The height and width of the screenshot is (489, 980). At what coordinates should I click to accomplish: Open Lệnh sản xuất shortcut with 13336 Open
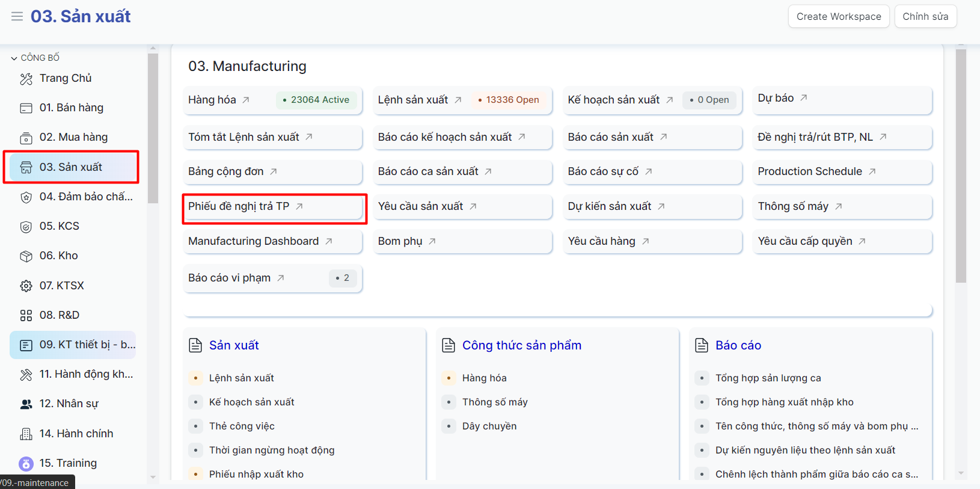tap(413, 100)
